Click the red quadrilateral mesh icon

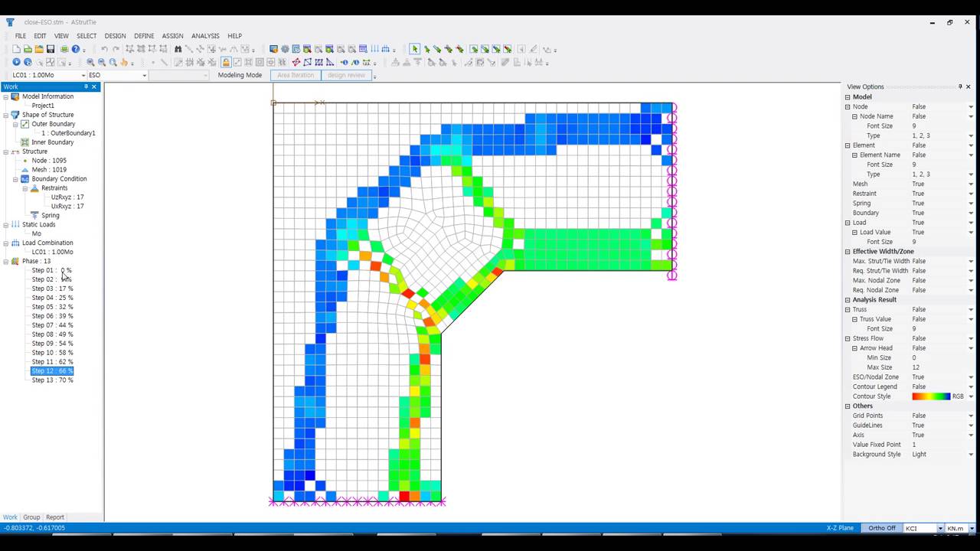click(x=296, y=62)
